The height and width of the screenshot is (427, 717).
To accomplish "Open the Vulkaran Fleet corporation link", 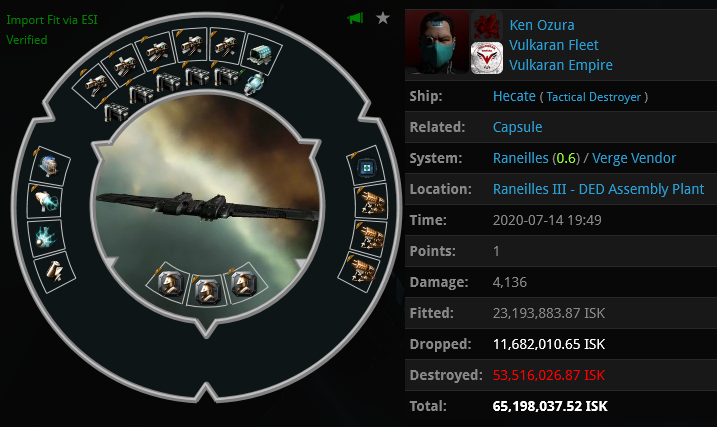I will point(553,45).
